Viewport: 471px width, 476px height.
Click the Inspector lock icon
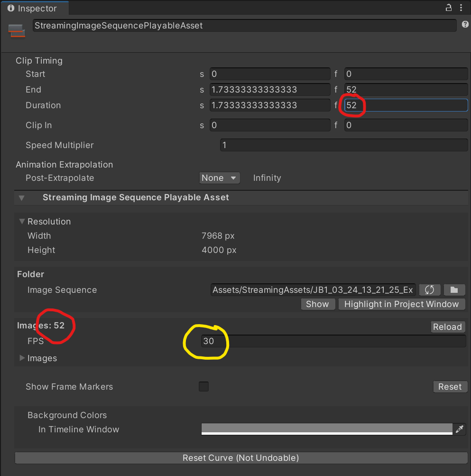(448, 8)
